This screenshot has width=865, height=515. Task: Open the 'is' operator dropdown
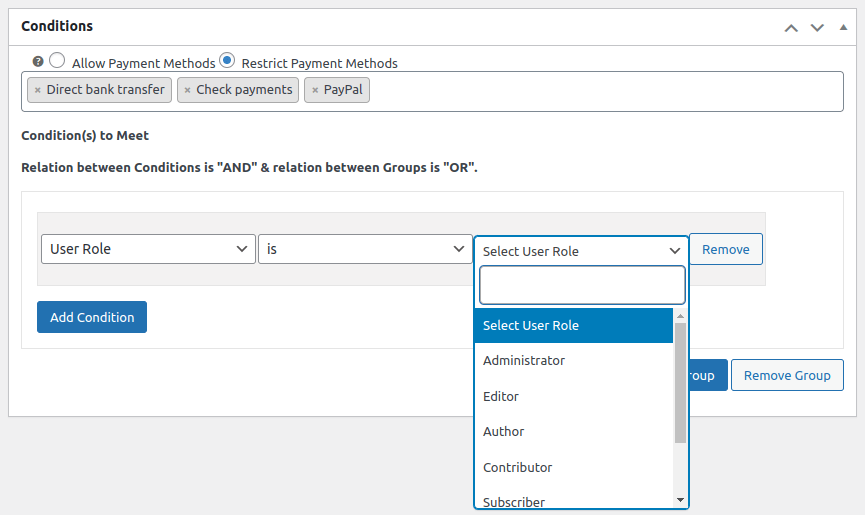[365, 249]
